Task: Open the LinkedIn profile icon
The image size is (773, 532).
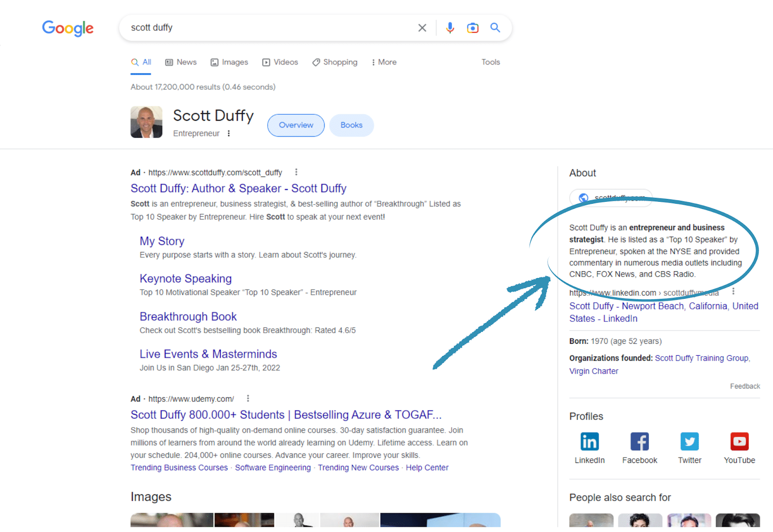Action: (x=589, y=441)
